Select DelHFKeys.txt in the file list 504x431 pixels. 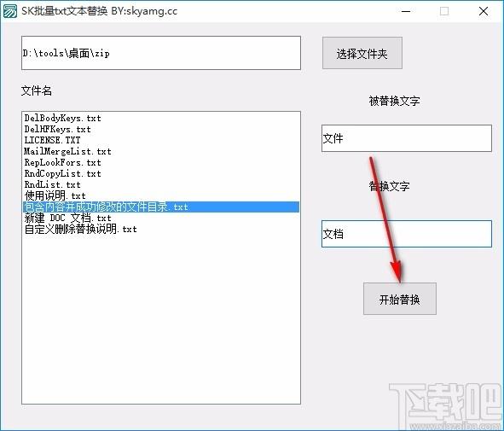point(161,130)
